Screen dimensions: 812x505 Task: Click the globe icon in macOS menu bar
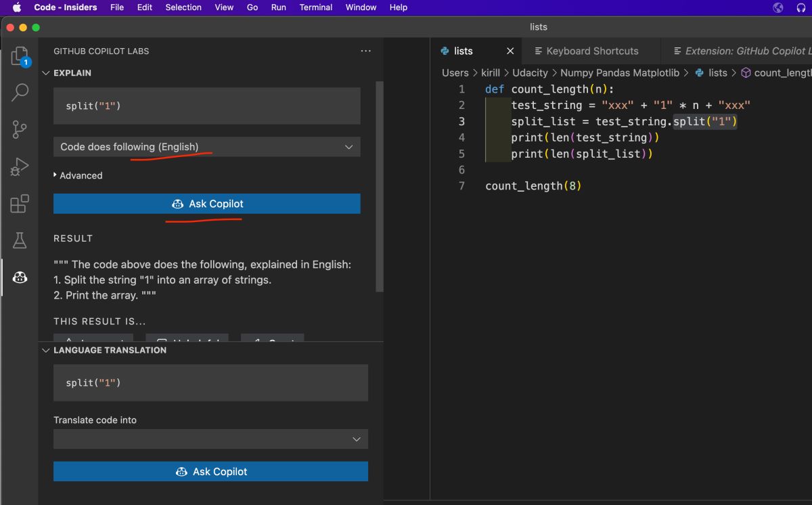778,7
